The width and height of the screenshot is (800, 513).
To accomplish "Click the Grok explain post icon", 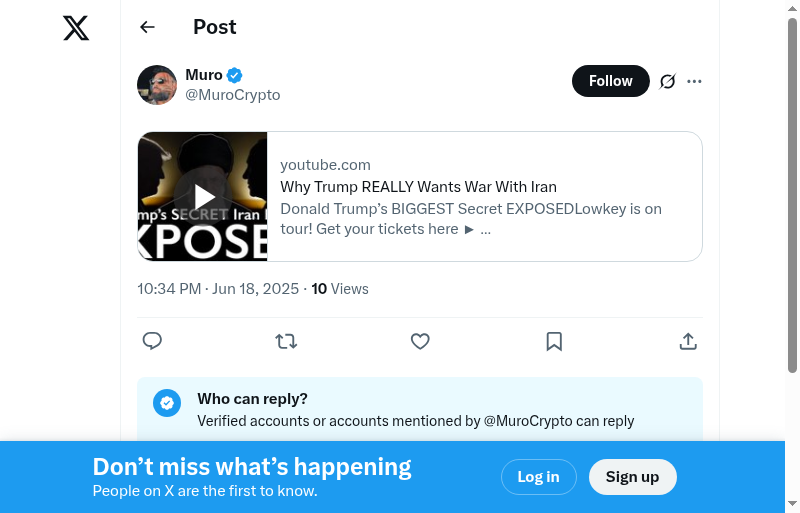I will [668, 81].
